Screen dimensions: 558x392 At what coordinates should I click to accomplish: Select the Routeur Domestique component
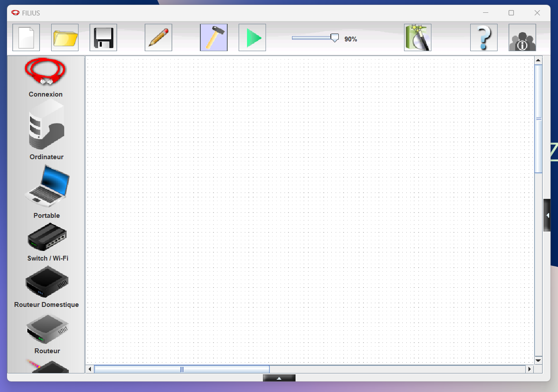coord(47,282)
